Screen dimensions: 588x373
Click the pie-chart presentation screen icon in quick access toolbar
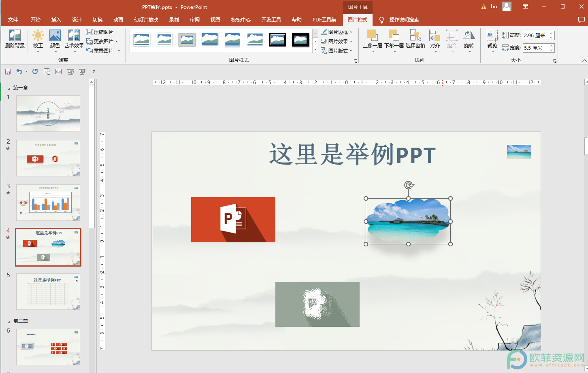pos(82,72)
